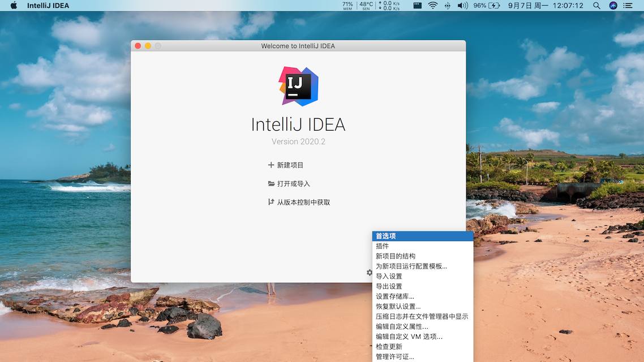This screenshot has width=644, height=362.
Task: Minimize the Welcome window with the yellow button
Action: 148,46
